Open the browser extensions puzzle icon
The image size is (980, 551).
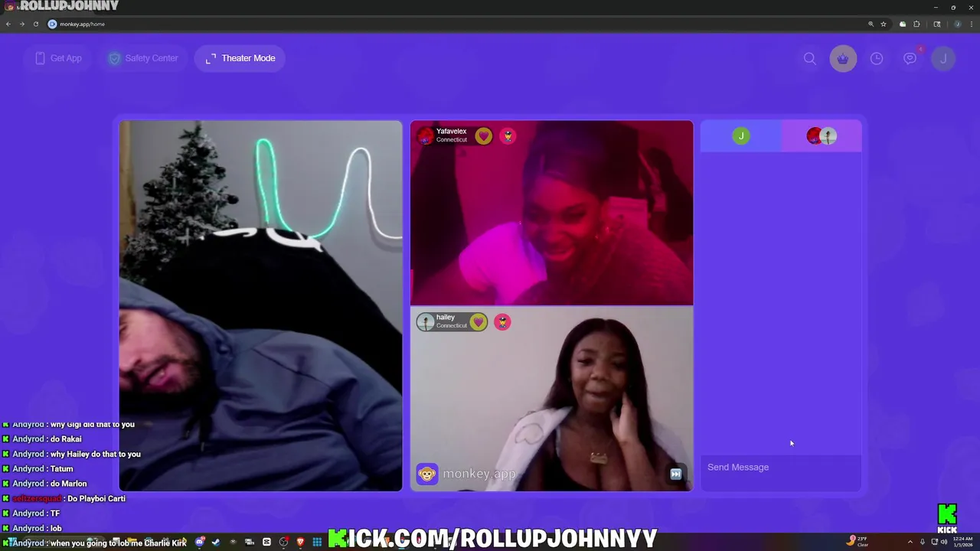(916, 24)
